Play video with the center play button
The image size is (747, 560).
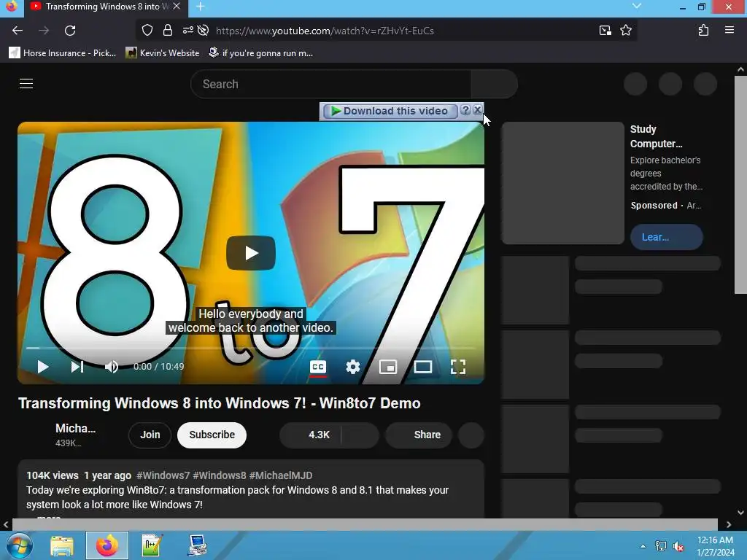[251, 253]
